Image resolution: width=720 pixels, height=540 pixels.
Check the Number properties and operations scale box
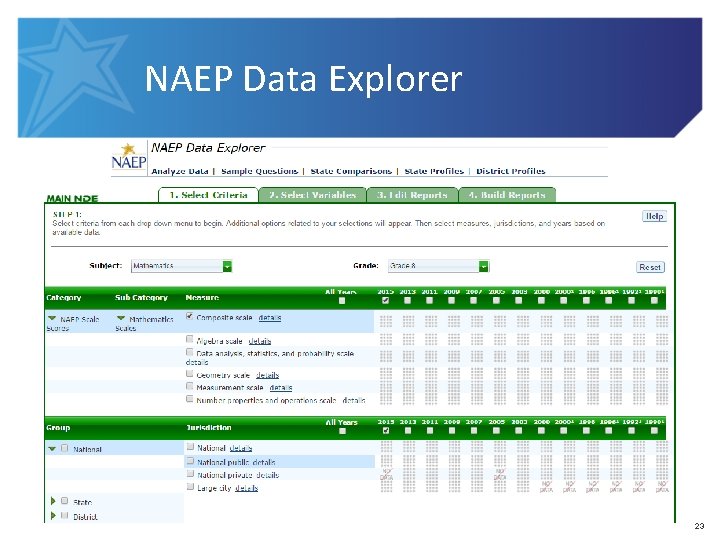click(x=190, y=399)
